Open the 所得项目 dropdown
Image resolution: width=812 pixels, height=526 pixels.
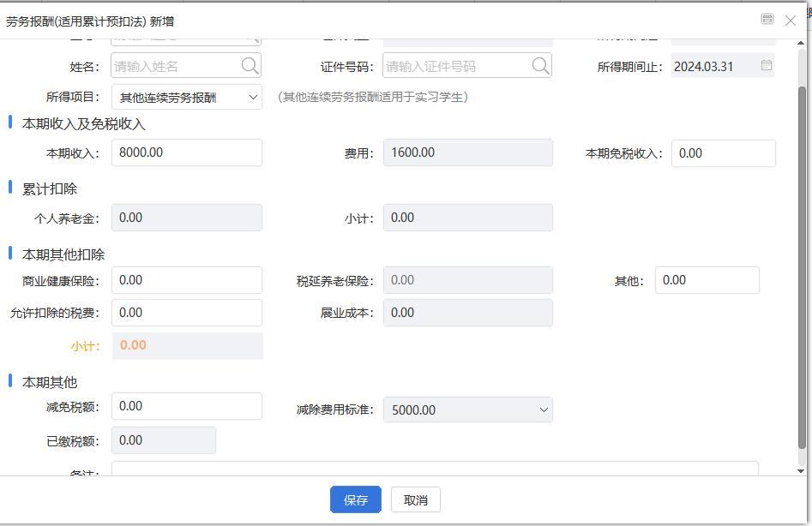[187, 98]
